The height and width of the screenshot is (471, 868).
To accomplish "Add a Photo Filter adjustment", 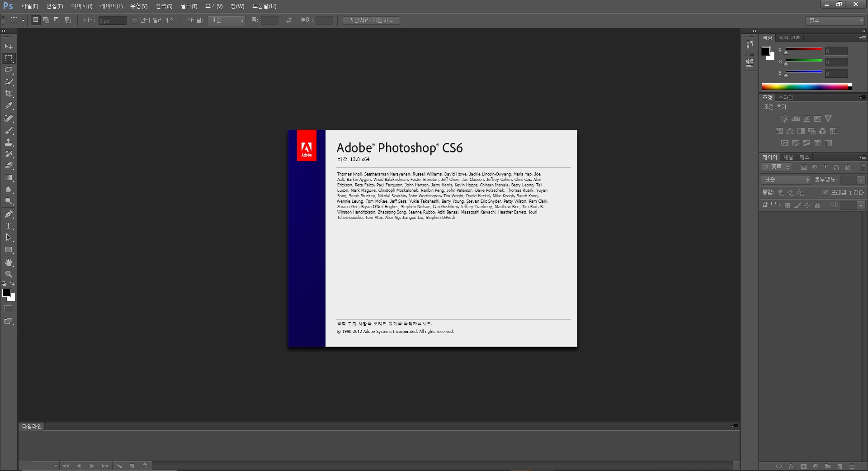I will pos(811,131).
